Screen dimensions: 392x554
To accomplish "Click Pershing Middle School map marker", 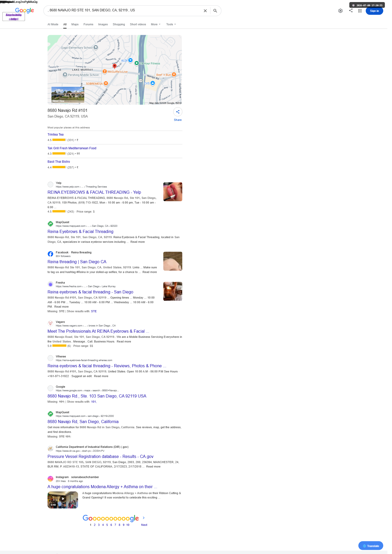I will (x=65, y=75).
